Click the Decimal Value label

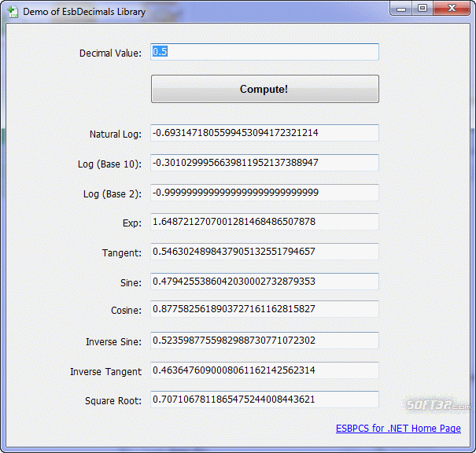pos(110,53)
